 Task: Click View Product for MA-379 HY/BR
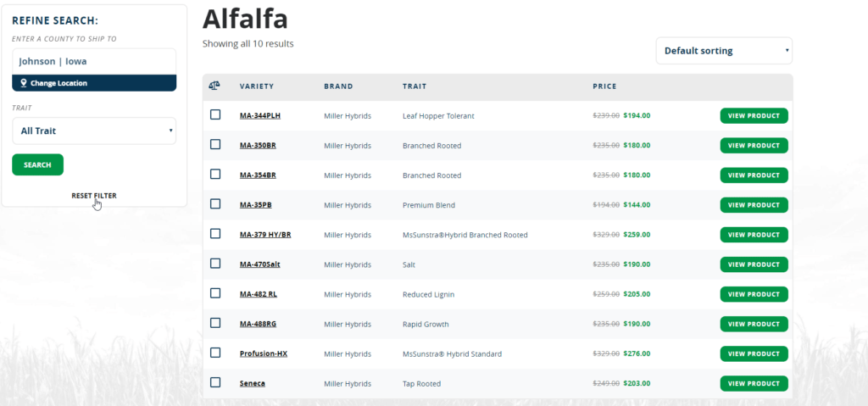[x=754, y=235]
